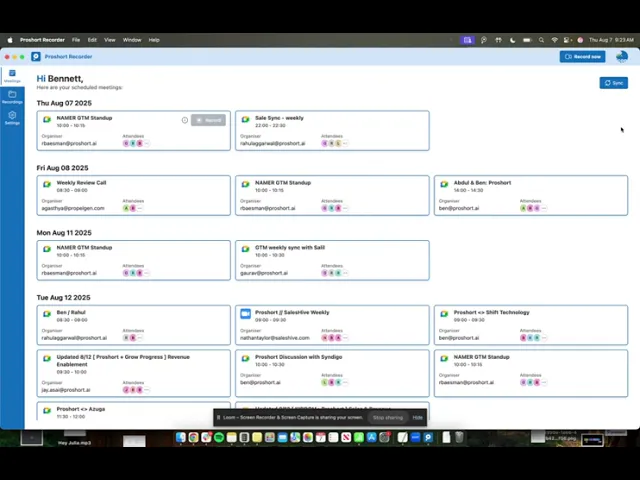Click Google Meet icon on Proshort <> Azuga card

(47, 410)
